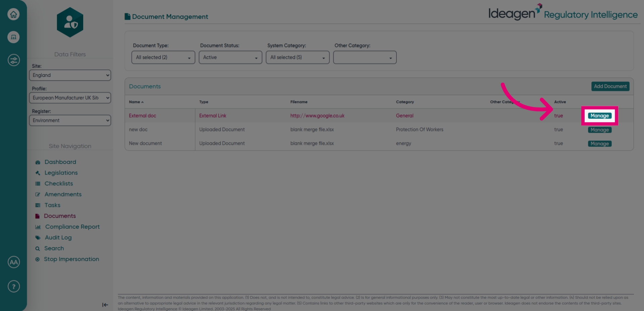Image resolution: width=644 pixels, height=311 pixels.
Task: Open the filter sliders icon in left rail
Action: click(x=13, y=60)
